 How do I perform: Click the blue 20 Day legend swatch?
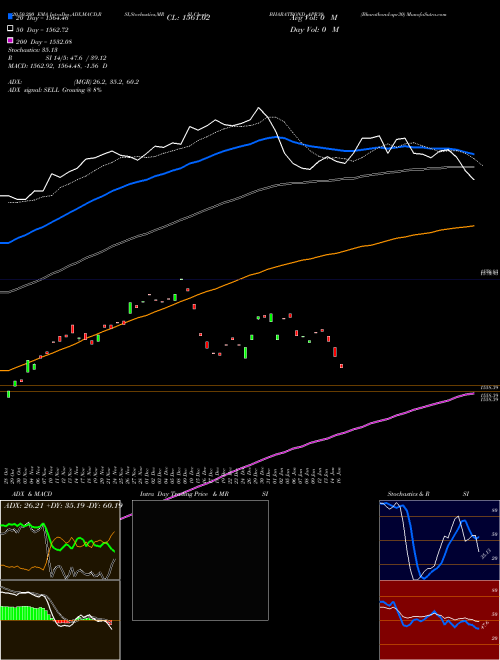click(10, 17)
